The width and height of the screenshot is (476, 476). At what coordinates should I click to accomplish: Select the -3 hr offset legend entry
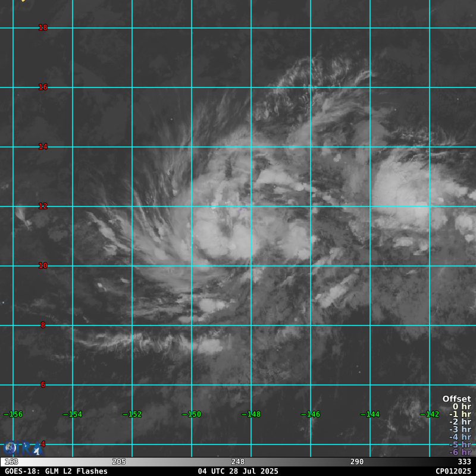click(x=460, y=430)
